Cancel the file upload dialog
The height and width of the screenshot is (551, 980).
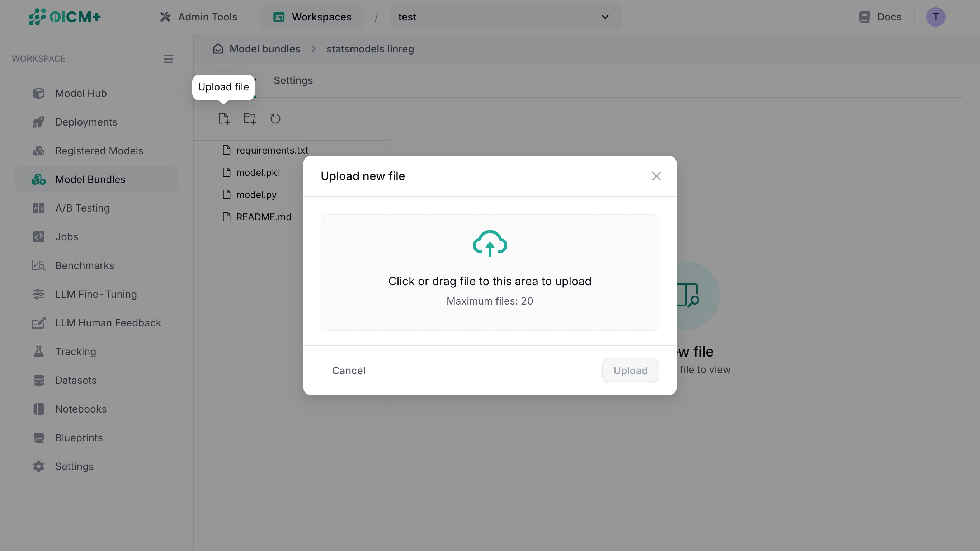tap(348, 370)
